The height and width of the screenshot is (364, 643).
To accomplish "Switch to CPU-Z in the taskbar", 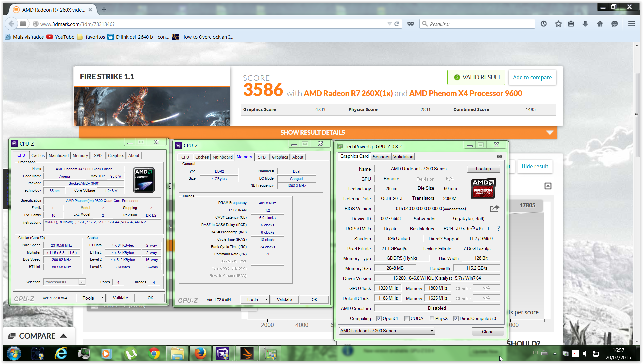I will coord(222,354).
